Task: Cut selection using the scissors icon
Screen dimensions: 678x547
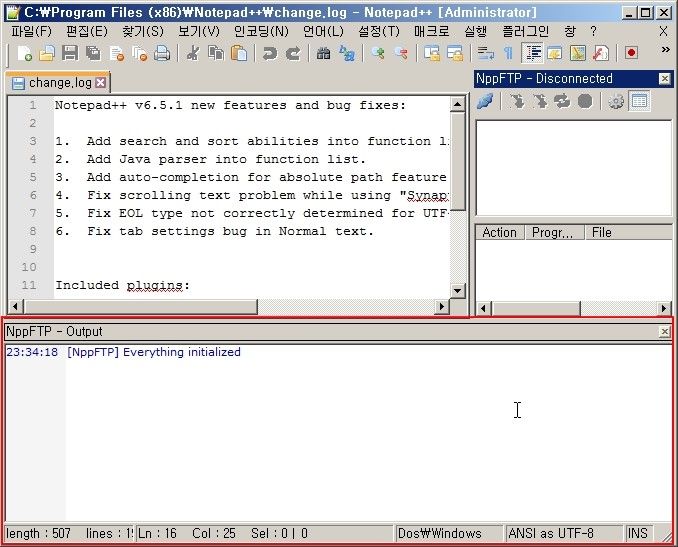Action: [193, 53]
